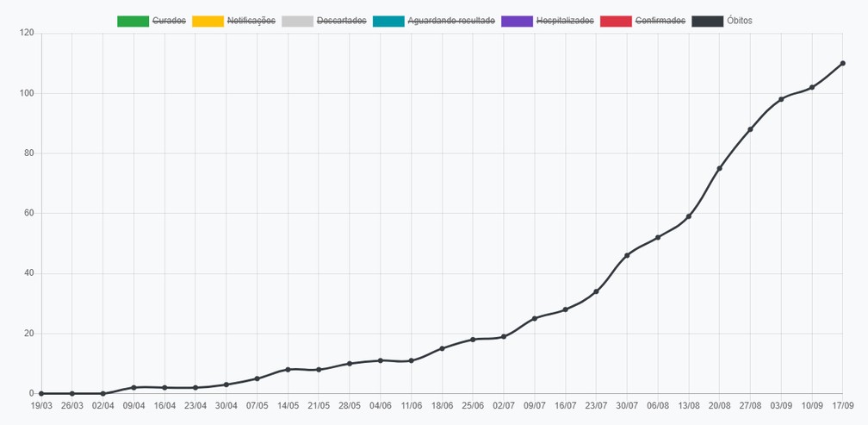The image size is (868, 425).
Task: Select the data point at 30/07
Action: [627, 255]
